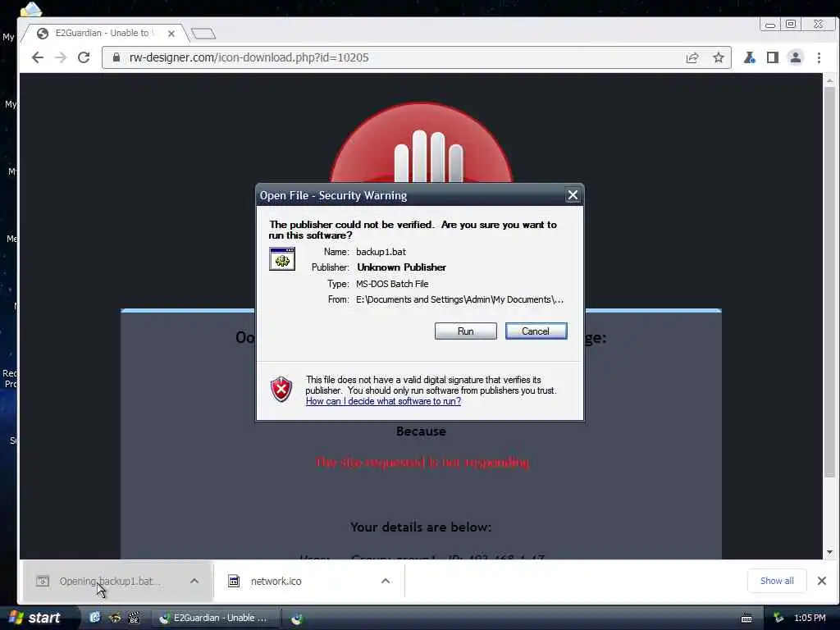
Task: Go back in Chrome browser
Action: [x=38, y=57]
